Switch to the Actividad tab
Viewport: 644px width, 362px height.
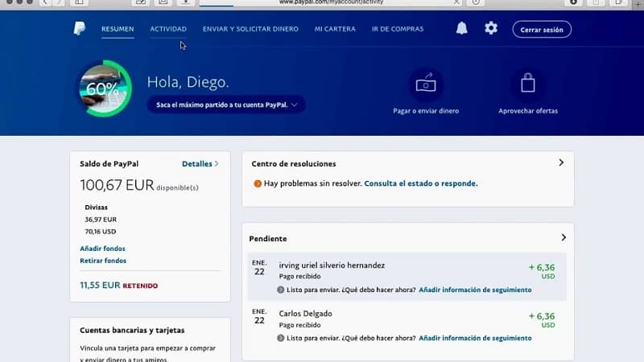tap(168, 29)
